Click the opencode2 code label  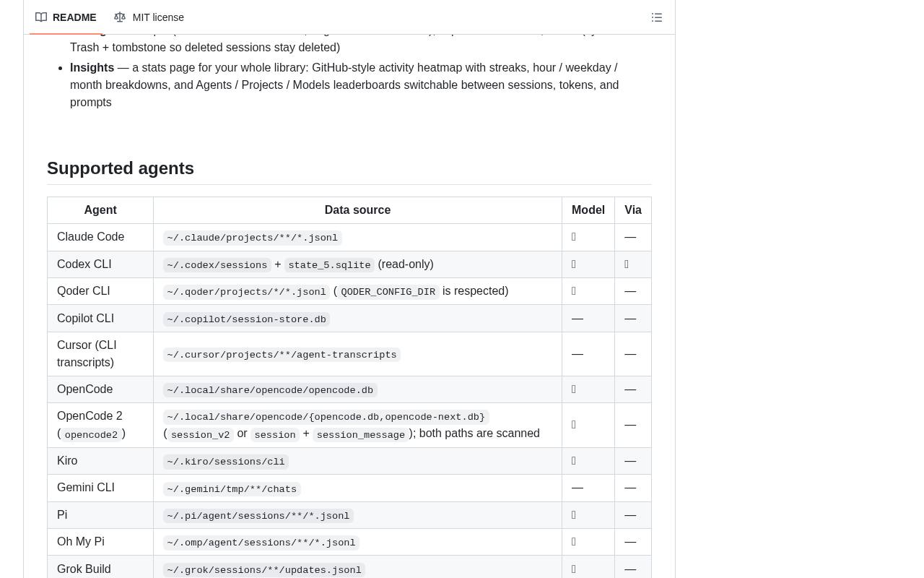pos(91,435)
